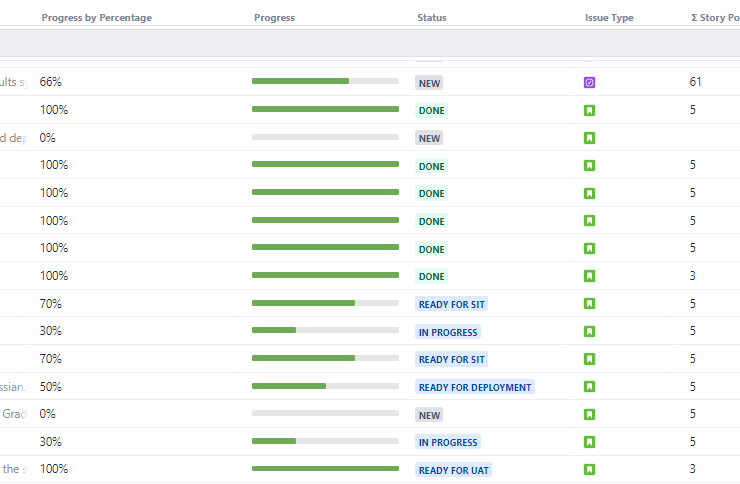Select the 3 story points in the READY FOR UAT row

692,469
